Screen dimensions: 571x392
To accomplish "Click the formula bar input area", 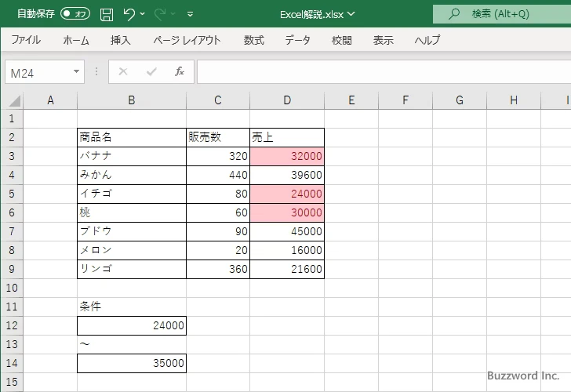I will tap(384, 72).
